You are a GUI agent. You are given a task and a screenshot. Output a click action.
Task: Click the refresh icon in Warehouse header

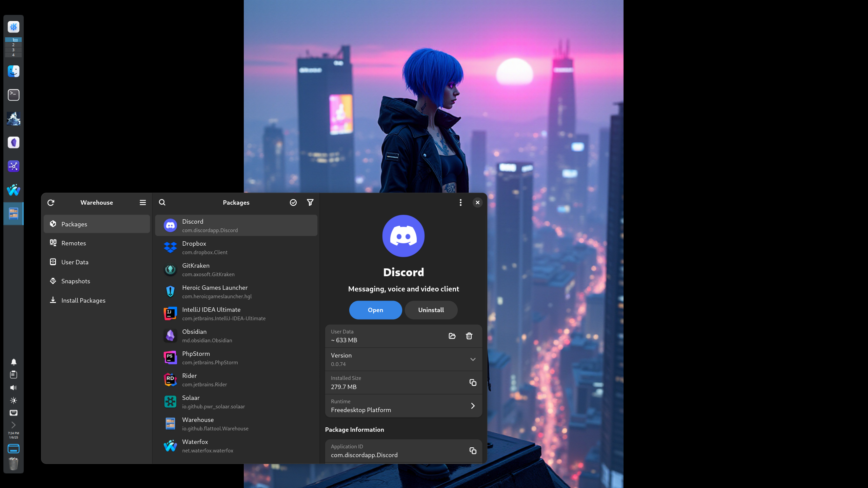(51, 202)
